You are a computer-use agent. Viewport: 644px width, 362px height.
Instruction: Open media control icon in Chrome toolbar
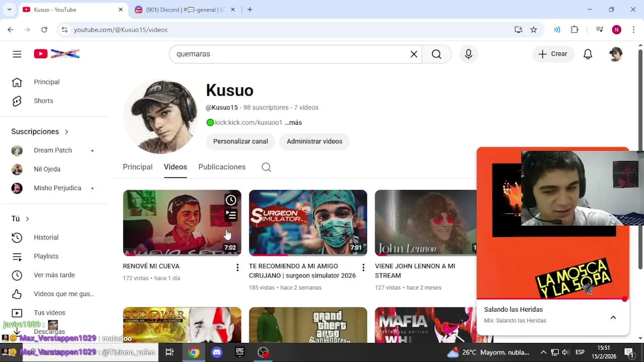tap(599, 30)
